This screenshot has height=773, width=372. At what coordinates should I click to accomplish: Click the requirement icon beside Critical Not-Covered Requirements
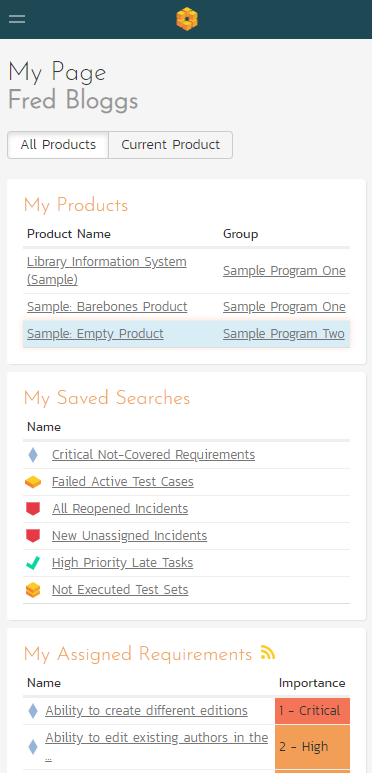pos(33,455)
